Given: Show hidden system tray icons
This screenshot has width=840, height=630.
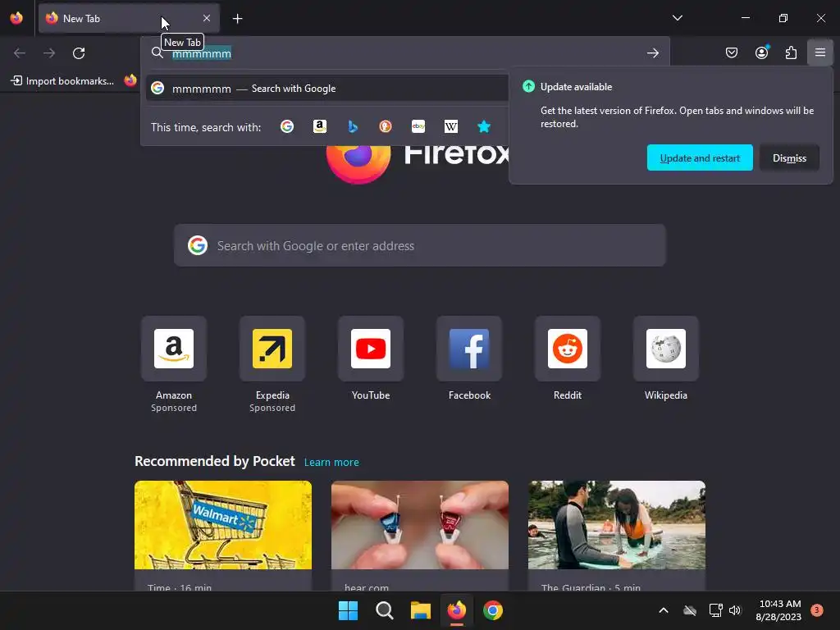Looking at the screenshot, I should 663,610.
